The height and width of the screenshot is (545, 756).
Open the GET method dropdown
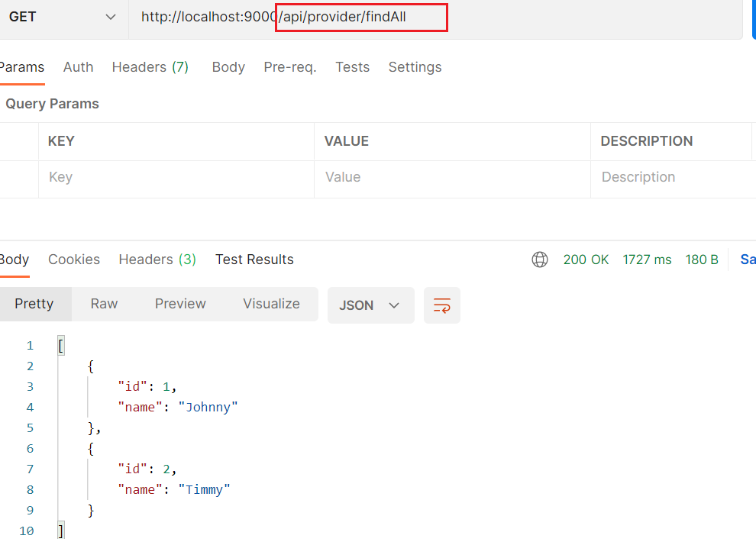63,17
